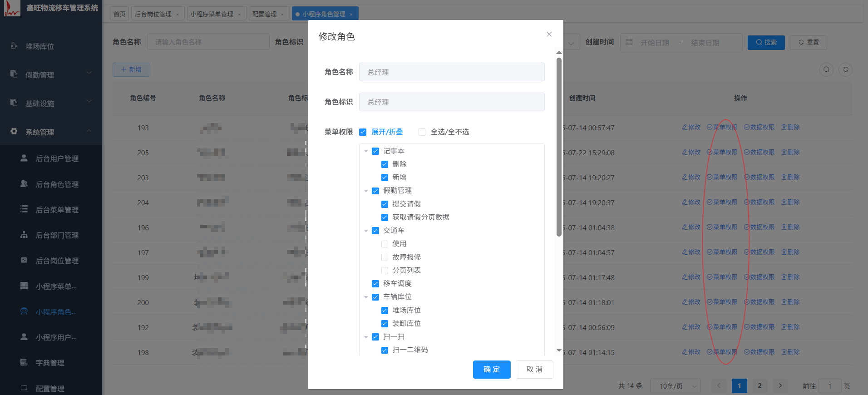Click the refresh icon above table
Image resolution: width=868 pixels, height=395 pixels.
click(845, 69)
